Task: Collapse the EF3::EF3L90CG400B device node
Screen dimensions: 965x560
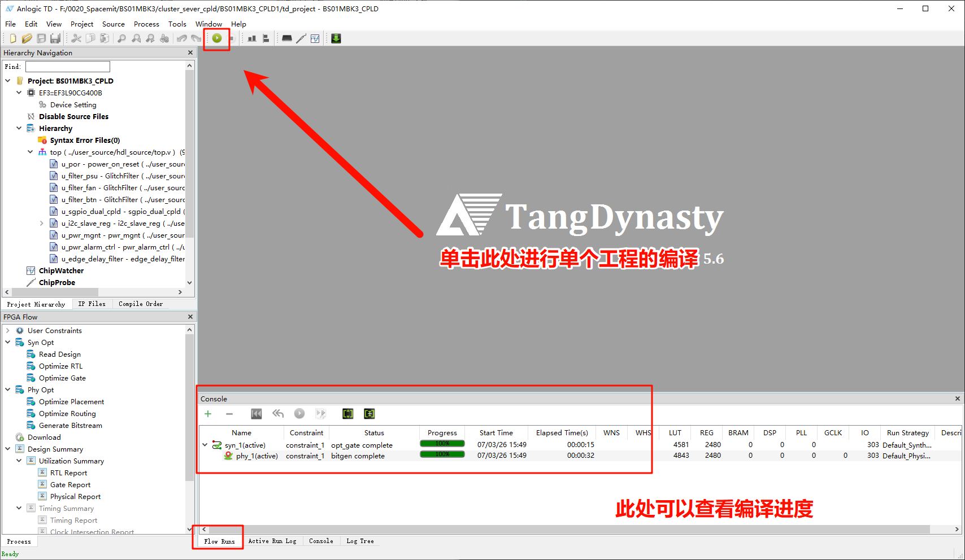Action: click(x=19, y=93)
